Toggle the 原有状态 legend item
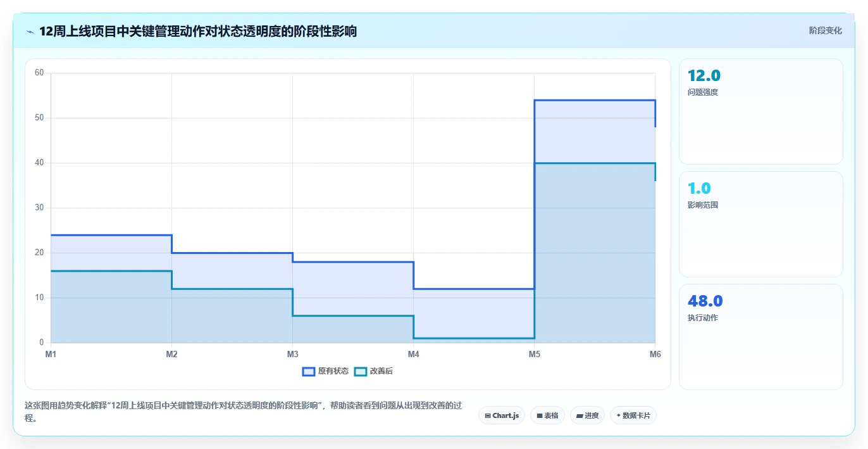 (x=325, y=371)
